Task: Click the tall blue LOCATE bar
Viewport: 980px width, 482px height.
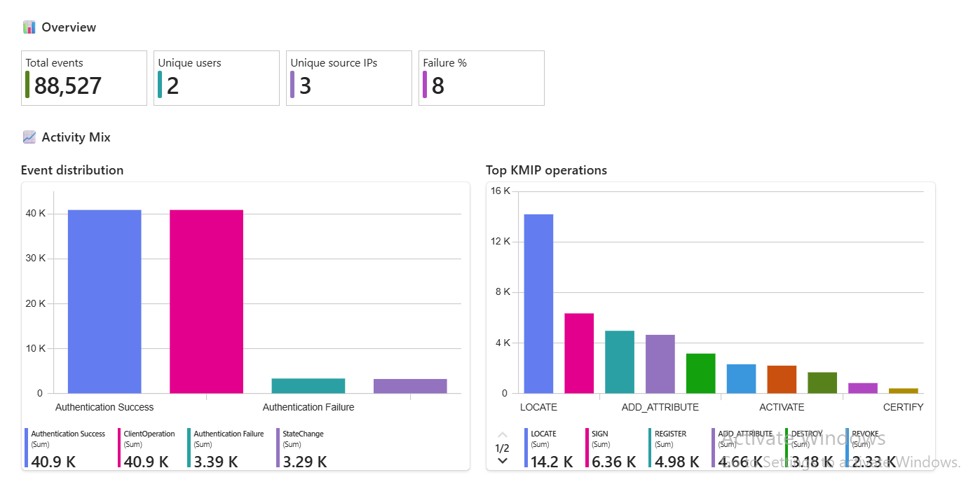Action: pyautogui.click(x=538, y=303)
